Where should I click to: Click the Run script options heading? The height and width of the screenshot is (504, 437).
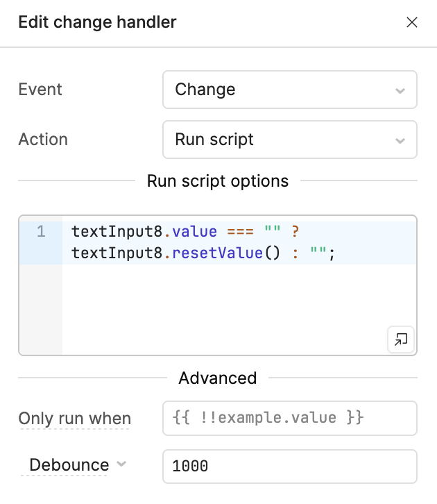(x=218, y=181)
